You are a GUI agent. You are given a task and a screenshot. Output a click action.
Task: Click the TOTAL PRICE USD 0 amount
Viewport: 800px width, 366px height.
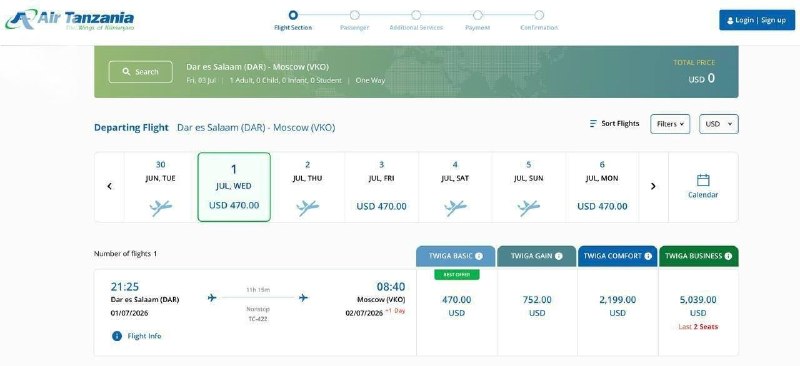point(702,79)
